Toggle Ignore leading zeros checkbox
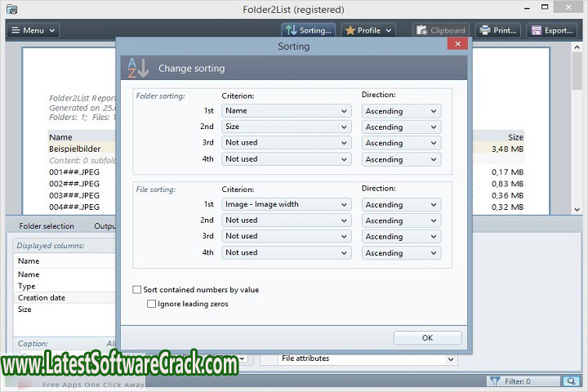Image resolution: width=588 pixels, height=392 pixels. (152, 304)
